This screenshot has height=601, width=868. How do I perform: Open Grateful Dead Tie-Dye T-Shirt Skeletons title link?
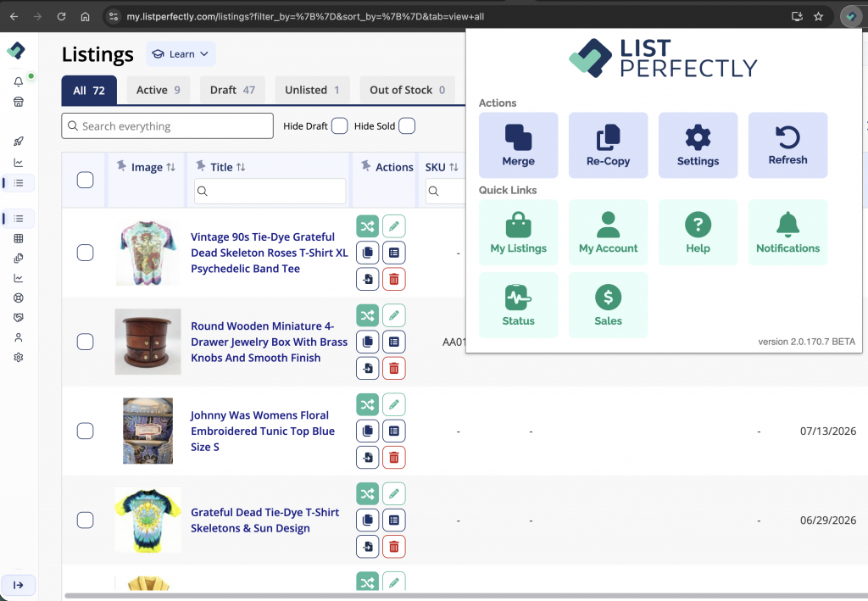tap(264, 520)
